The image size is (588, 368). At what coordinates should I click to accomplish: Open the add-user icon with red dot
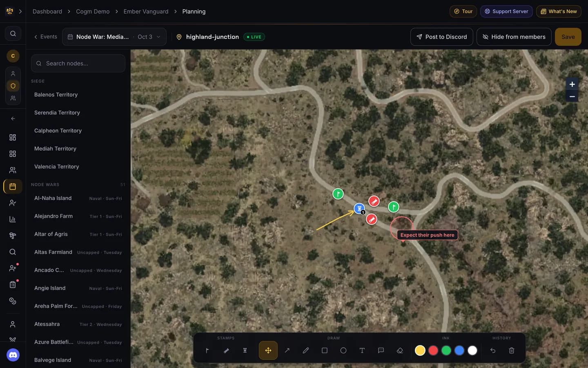pyautogui.click(x=13, y=268)
